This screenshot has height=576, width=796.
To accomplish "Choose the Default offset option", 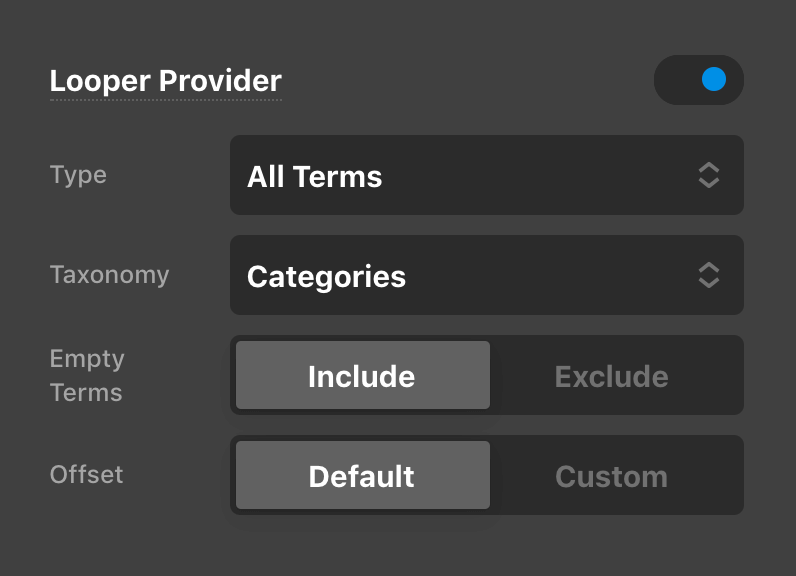I will pos(362,476).
